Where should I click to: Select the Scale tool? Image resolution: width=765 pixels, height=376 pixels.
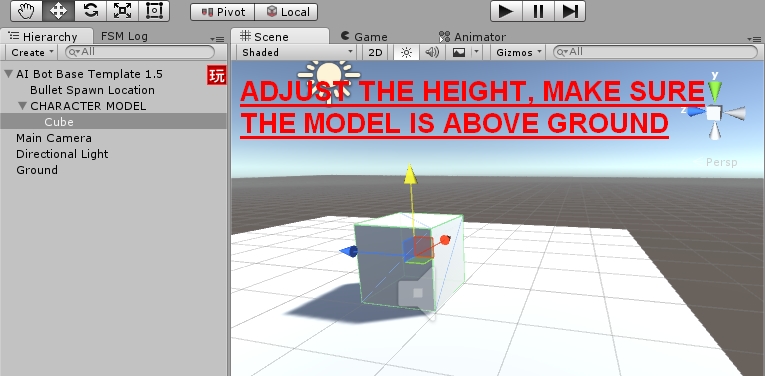[x=122, y=11]
